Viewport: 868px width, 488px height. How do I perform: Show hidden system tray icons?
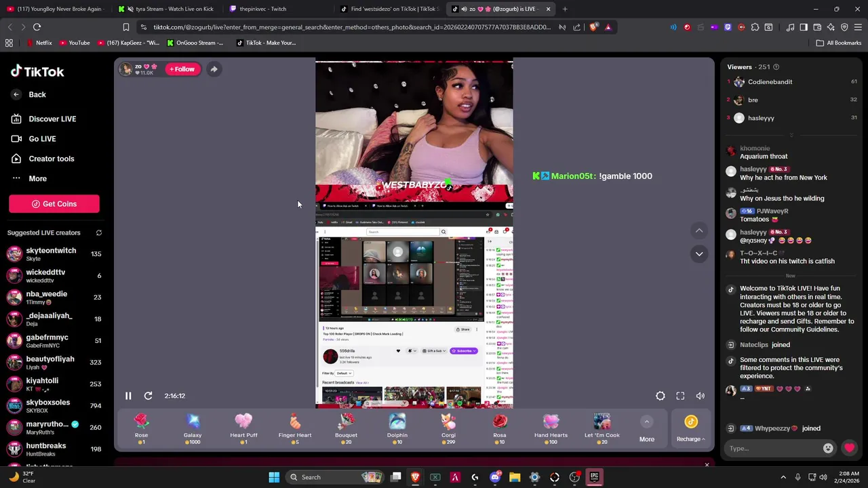click(783, 477)
